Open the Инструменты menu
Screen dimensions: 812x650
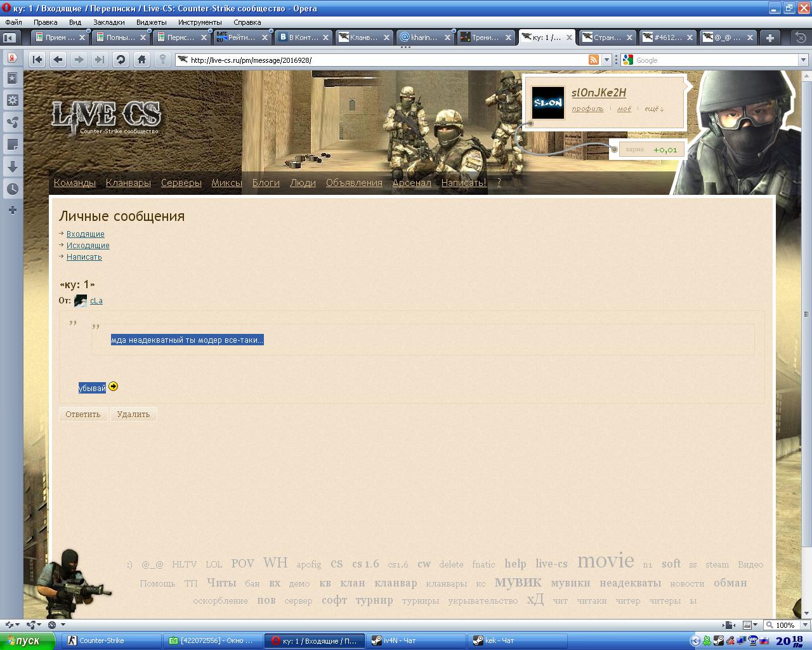200,22
